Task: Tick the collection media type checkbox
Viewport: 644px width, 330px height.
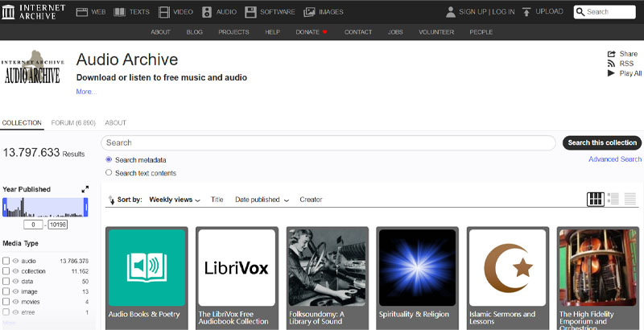Action: (x=6, y=271)
